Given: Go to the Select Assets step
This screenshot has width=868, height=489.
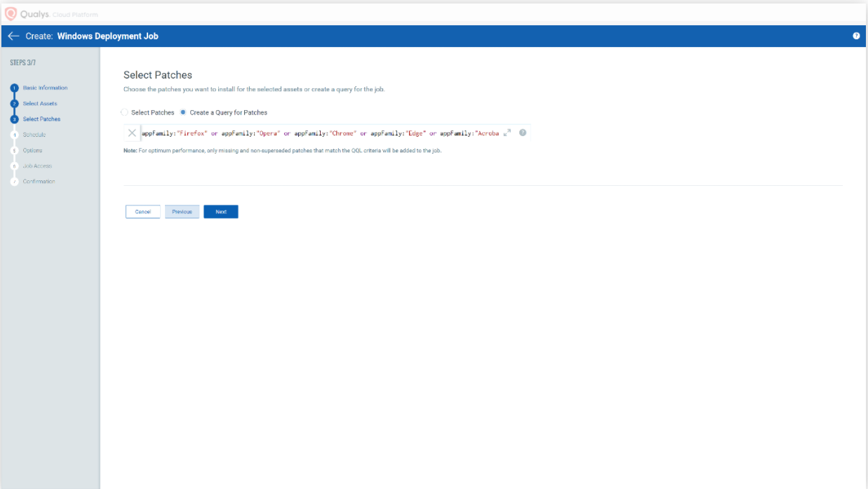Looking at the screenshot, I should pos(40,104).
